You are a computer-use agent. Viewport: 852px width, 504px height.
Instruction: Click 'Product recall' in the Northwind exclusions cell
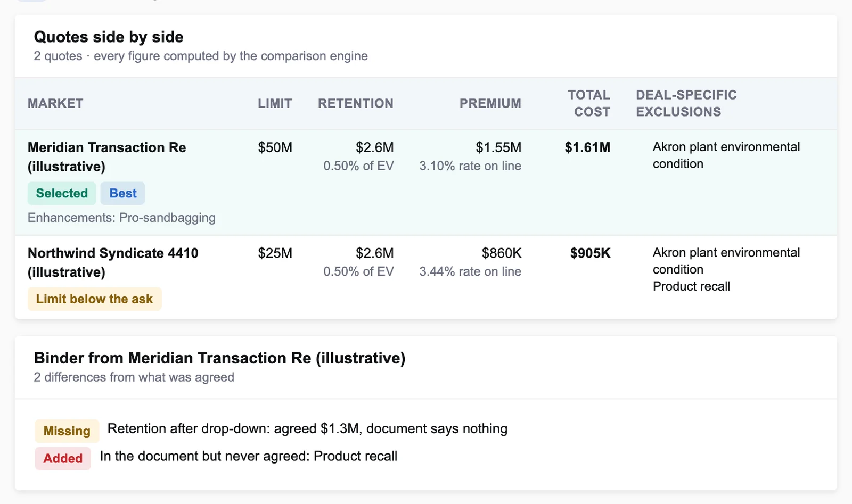point(691,286)
